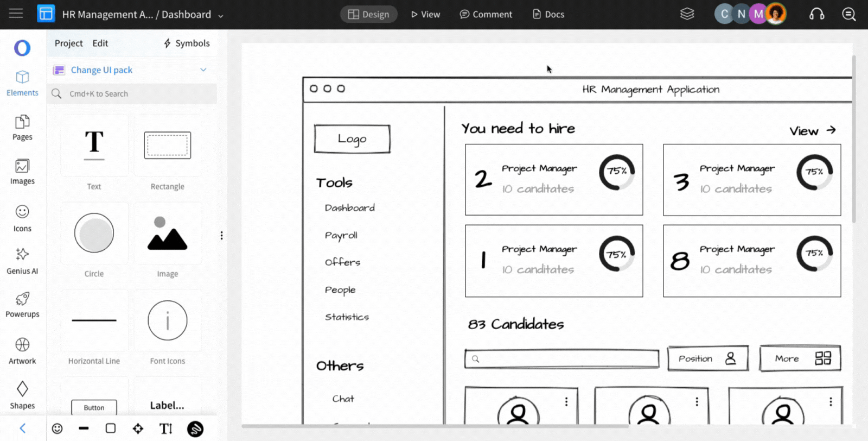Click the Cmd+K search field
The width and height of the screenshot is (868, 441).
pyautogui.click(x=132, y=93)
